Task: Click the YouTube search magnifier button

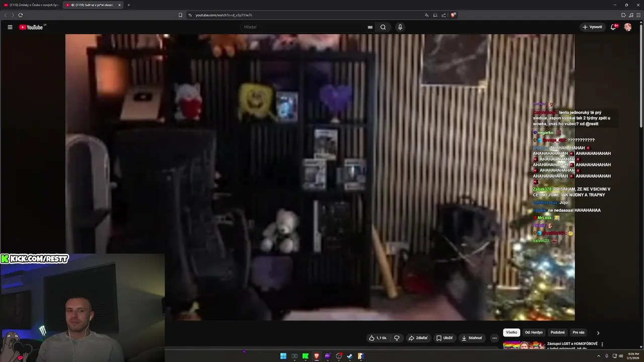Action: (383, 27)
